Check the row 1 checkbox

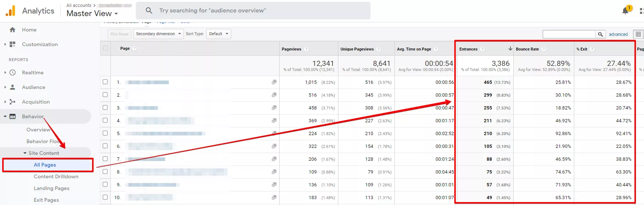point(105,82)
